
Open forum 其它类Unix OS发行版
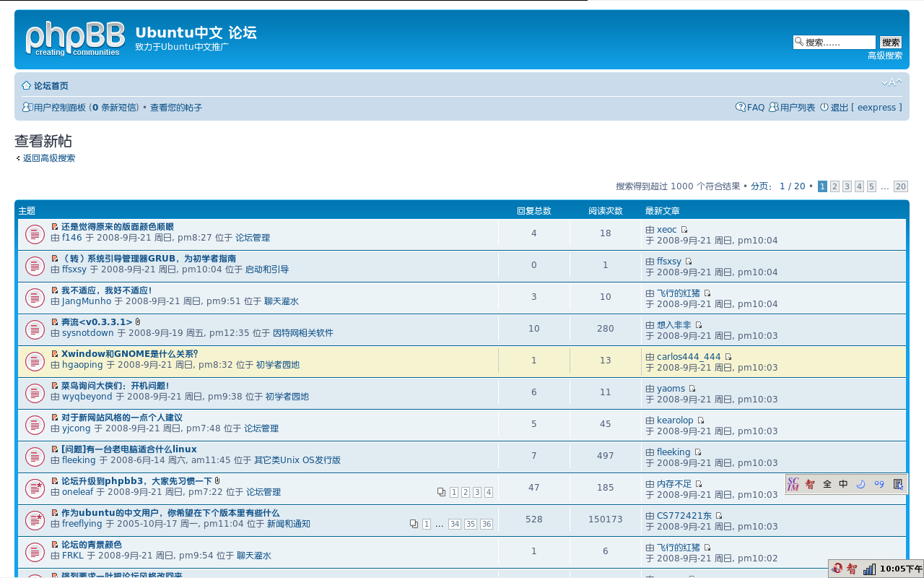(x=297, y=460)
